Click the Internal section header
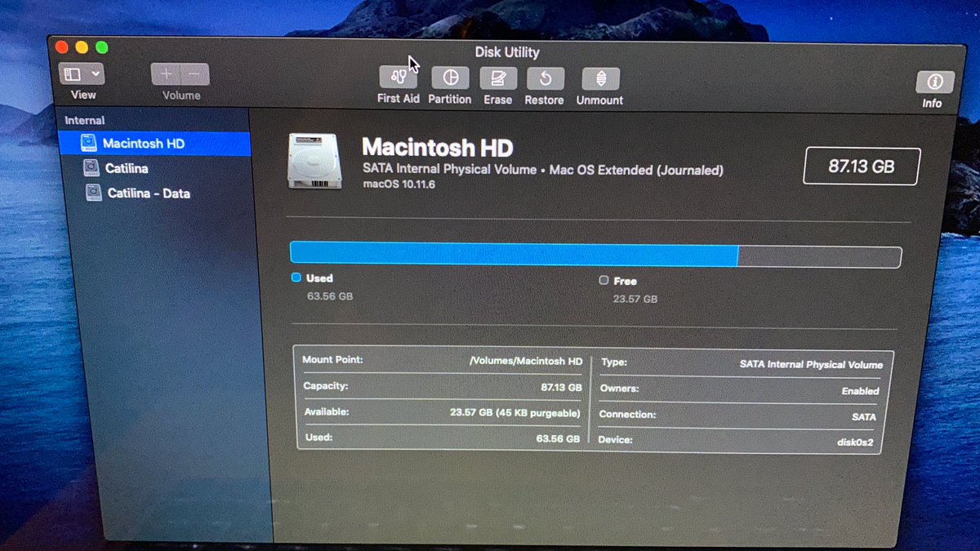The height and width of the screenshot is (551, 980). coord(85,120)
